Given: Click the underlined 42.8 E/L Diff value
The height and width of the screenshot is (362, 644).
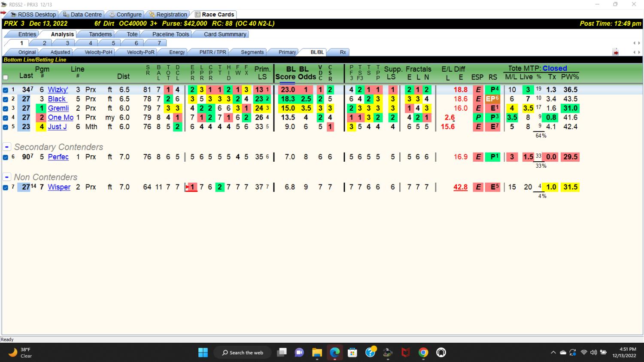Looking at the screenshot, I should point(460,187).
